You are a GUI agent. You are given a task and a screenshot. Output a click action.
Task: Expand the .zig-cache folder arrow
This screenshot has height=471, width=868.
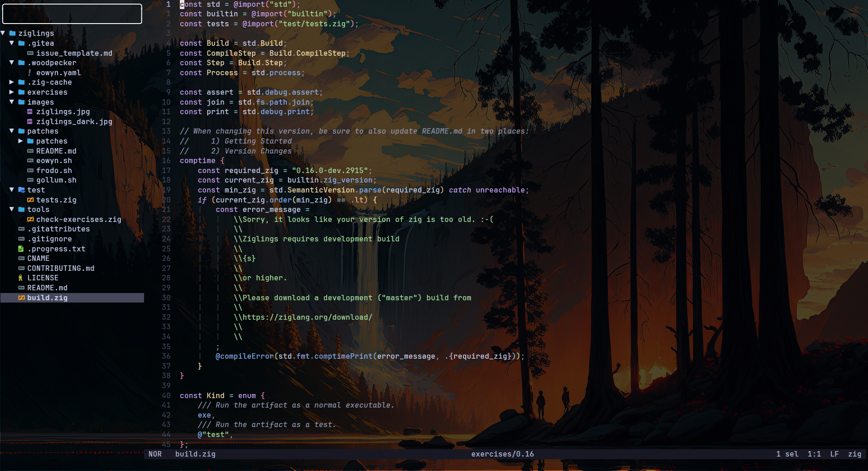tap(12, 82)
